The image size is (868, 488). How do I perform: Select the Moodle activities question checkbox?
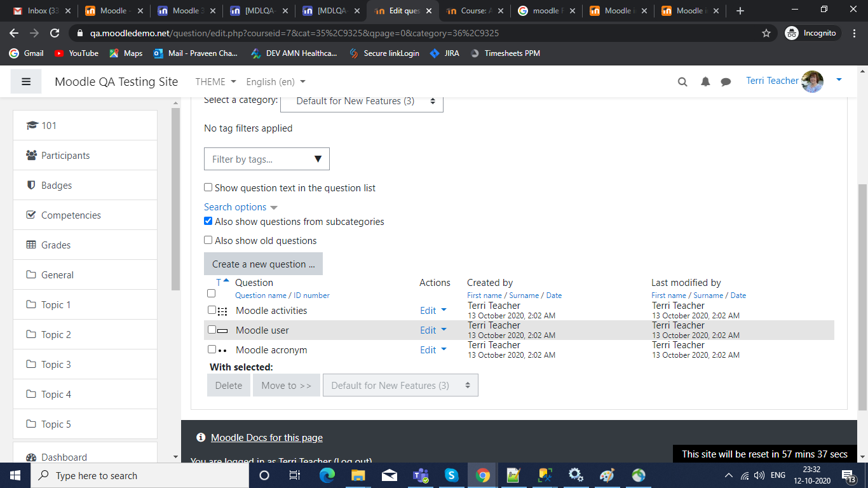[212, 310]
